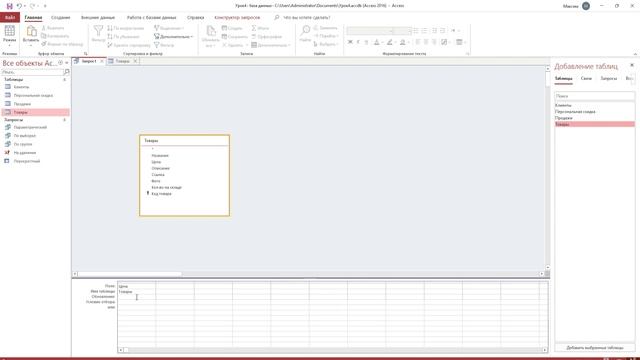Image resolution: width=640 pixels, height=360 pixels.
Task: Switch to the Создание ribbon tab
Action: tap(60, 18)
